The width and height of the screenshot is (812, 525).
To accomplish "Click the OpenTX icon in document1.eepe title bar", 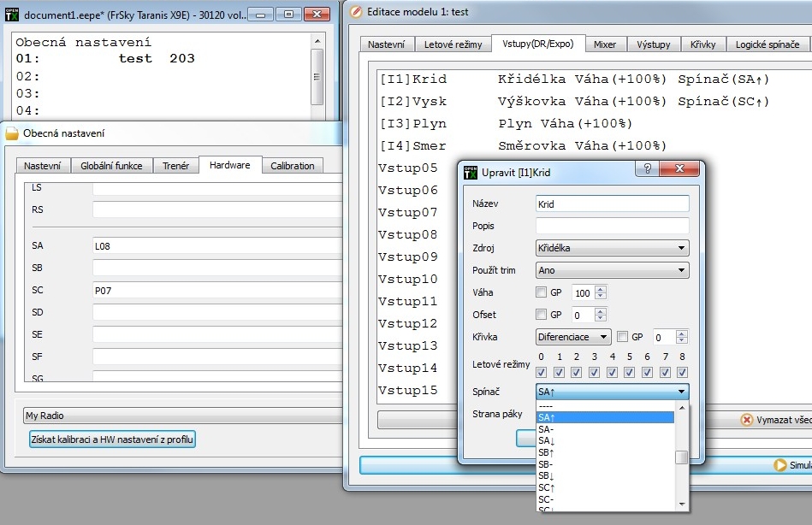I will [x=13, y=15].
